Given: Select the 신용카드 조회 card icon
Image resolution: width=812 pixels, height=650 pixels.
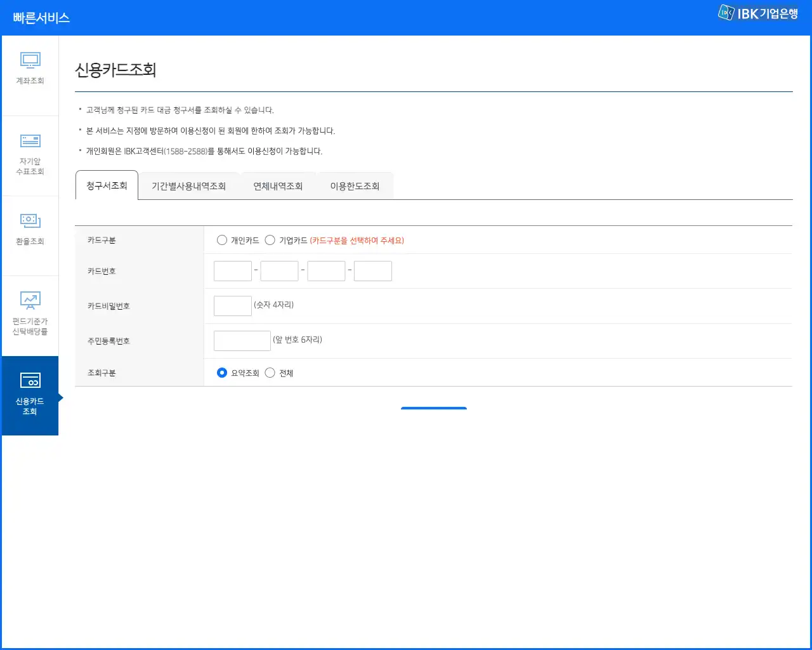Looking at the screenshot, I should tap(30, 380).
